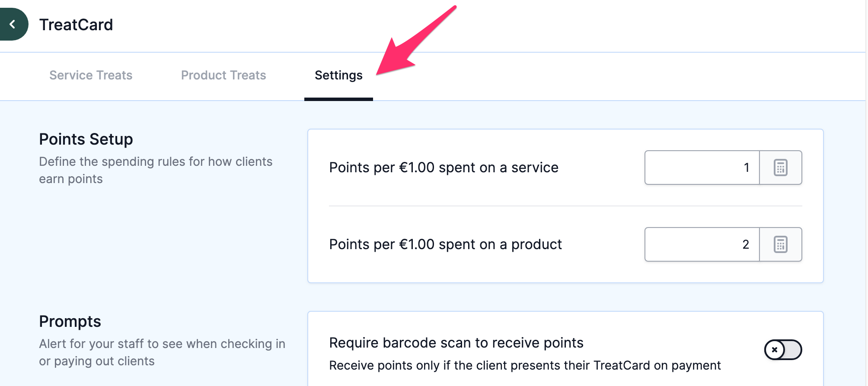This screenshot has width=868, height=386.
Task: Click 'Define the spending rules' description text
Action: pyautogui.click(x=156, y=170)
